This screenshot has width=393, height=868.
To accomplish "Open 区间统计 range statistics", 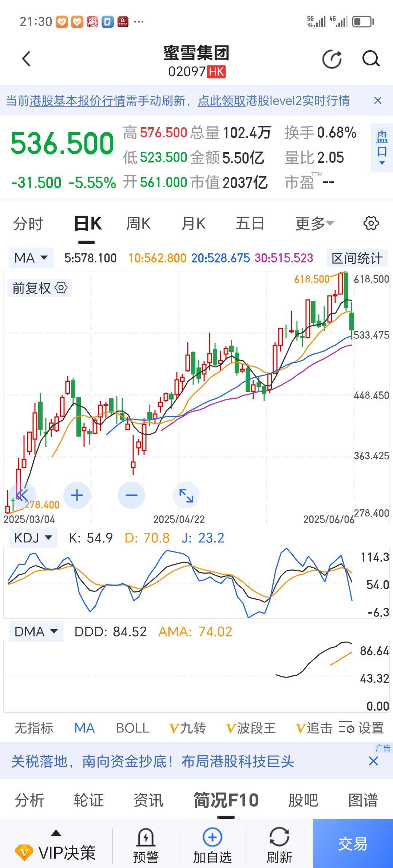I will [357, 258].
